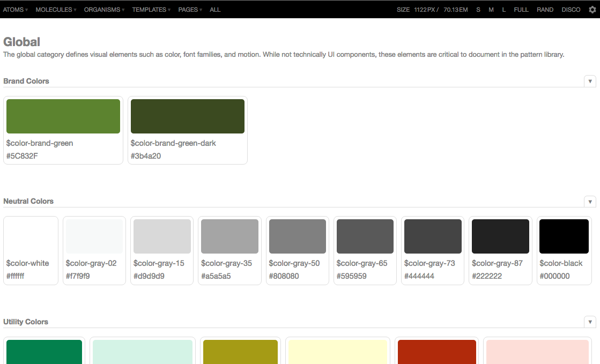
Task: Open the Utility Colors heading link
Action: tap(26, 322)
